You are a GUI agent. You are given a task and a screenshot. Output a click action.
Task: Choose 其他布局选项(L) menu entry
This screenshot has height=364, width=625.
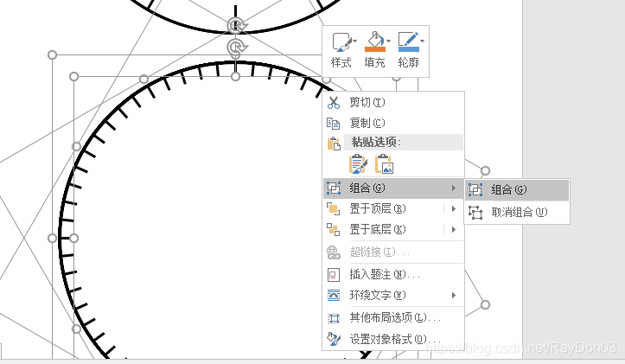point(393,317)
